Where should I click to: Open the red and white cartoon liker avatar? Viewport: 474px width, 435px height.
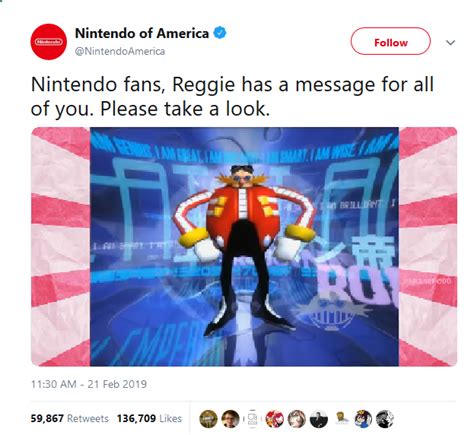point(275,419)
